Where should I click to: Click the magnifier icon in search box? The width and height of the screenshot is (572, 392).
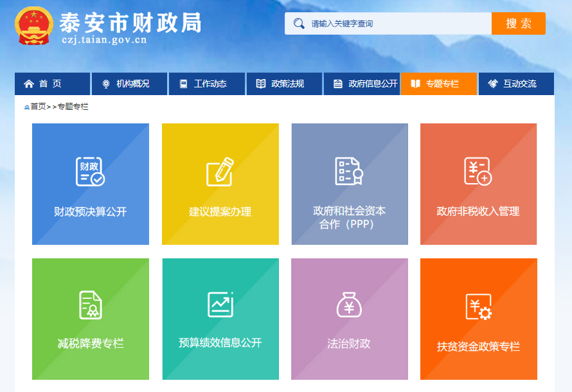pyautogui.click(x=298, y=24)
